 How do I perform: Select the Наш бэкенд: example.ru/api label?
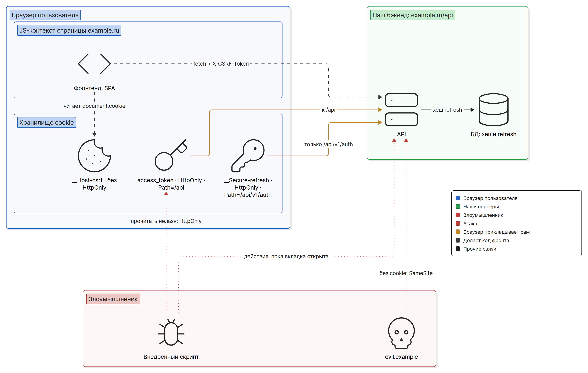[x=413, y=15]
